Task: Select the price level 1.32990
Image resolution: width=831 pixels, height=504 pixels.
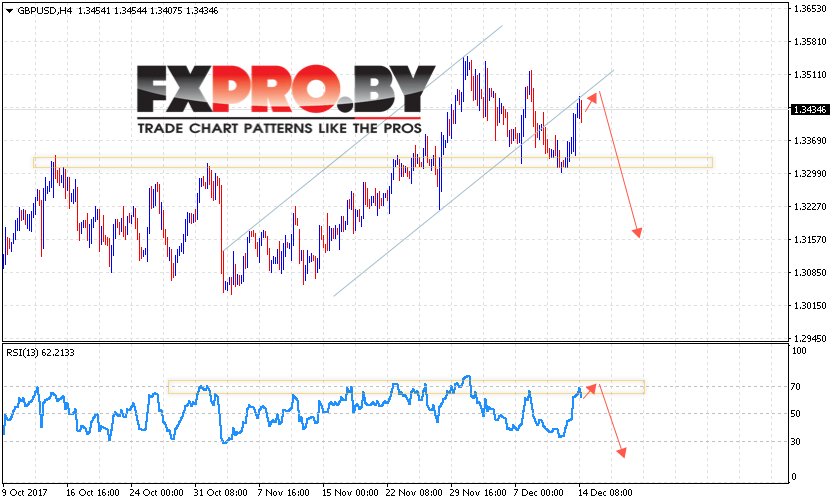Action: pos(810,173)
